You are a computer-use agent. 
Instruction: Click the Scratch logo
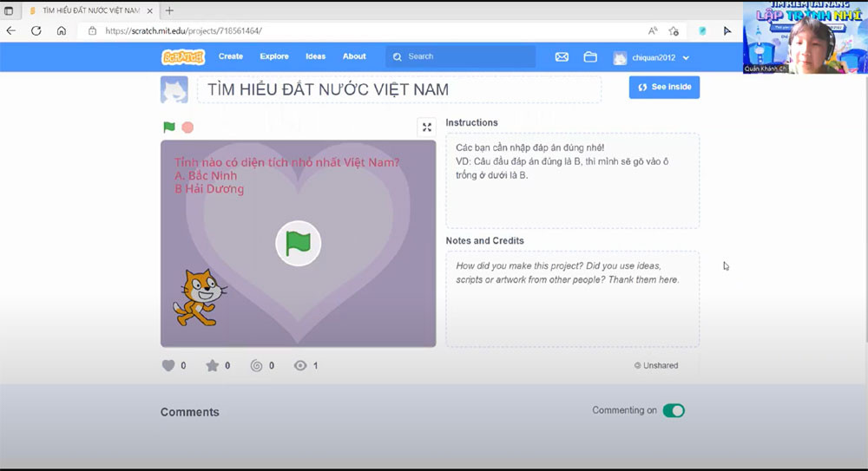click(x=183, y=57)
